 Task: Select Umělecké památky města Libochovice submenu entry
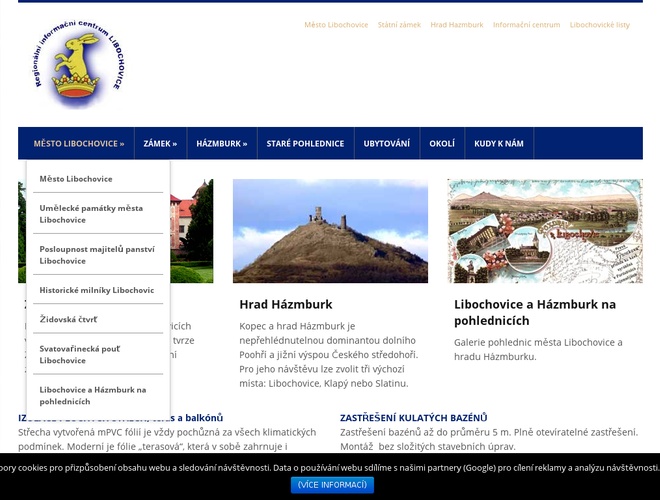coord(91,214)
